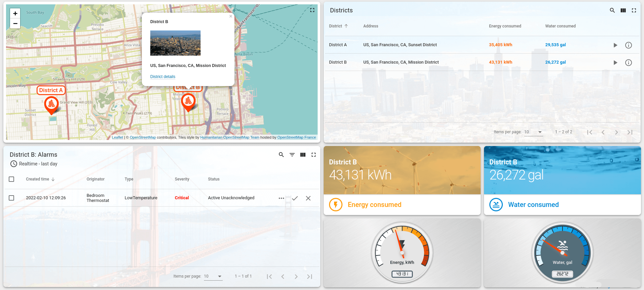Open alarms items per page dropdown
644x290 pixels.
(213, 276)
